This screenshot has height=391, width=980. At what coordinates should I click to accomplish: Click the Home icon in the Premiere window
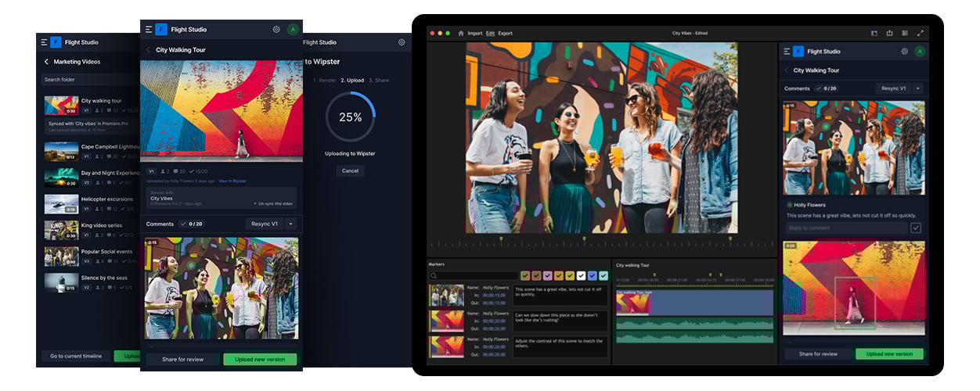pyautogui.click(x=461, y=33)
